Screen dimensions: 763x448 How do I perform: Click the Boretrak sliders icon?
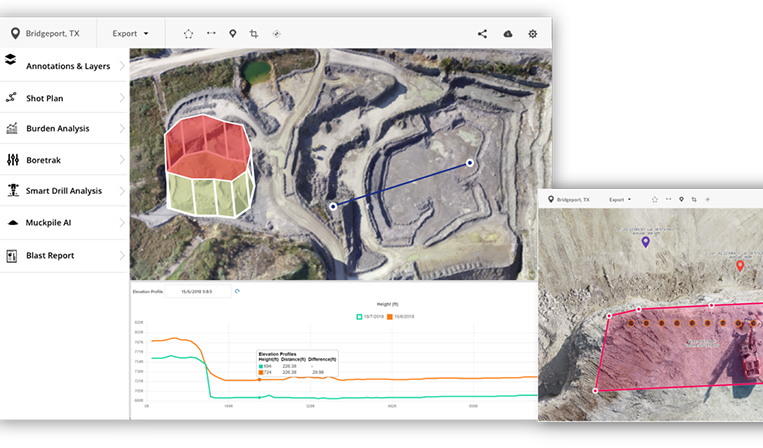[13, 160]
